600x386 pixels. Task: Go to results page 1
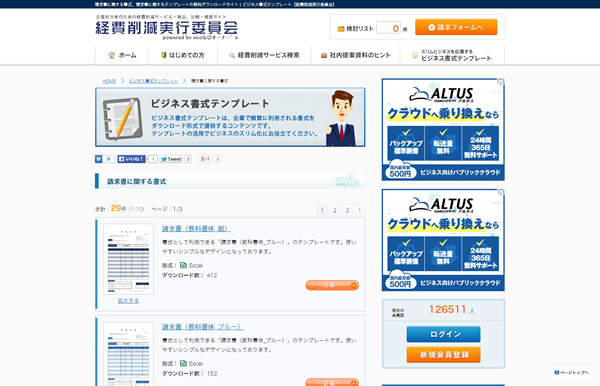[322, 210]
